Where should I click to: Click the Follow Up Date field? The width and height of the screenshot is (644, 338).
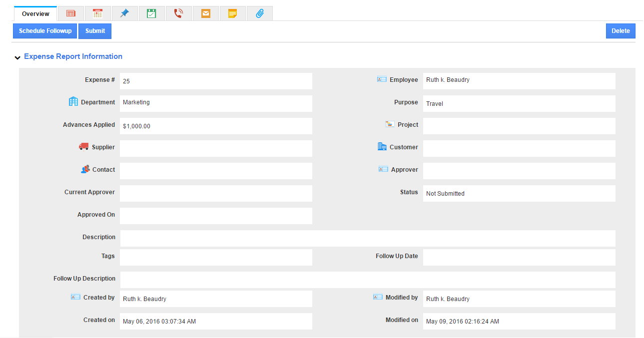coord(519,257)
